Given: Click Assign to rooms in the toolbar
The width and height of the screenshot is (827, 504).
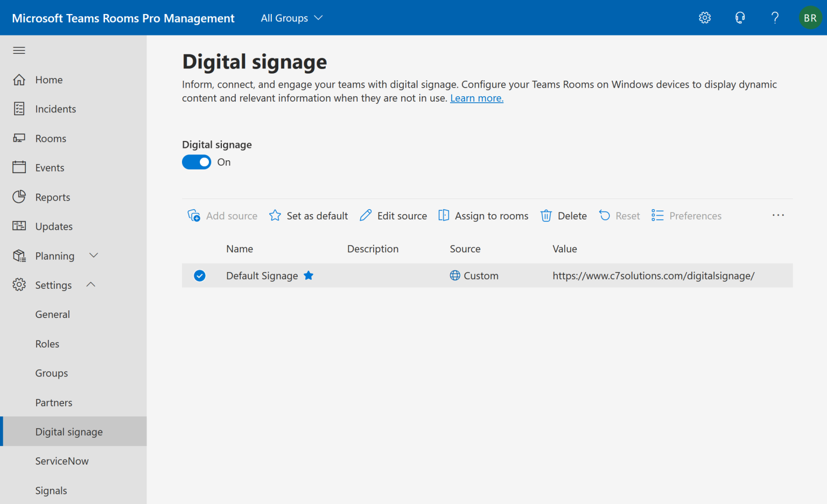Looking at the screenshot, I should (x=483, y=215).
